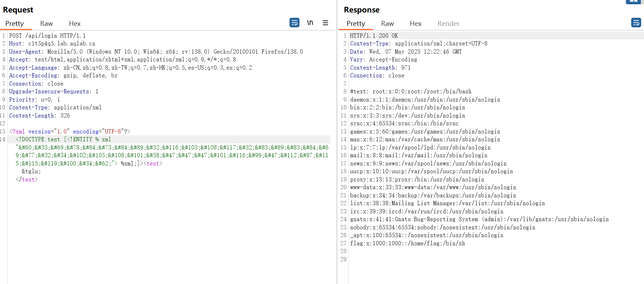Click the 'flag:x:1000:1000::/home/flag' line
The height and width of the screenshot is (284, 644).
[x=408, y=244]
